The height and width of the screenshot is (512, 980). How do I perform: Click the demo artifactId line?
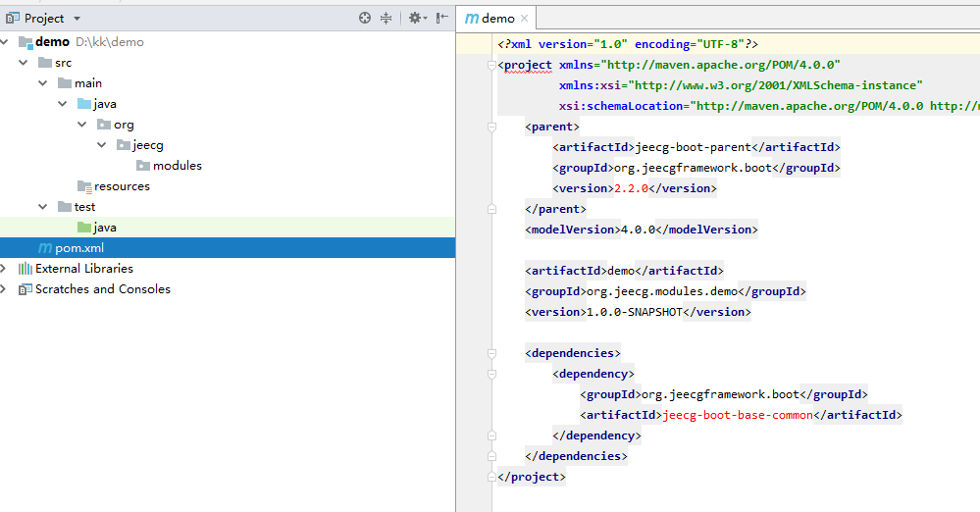pos(624,271)
